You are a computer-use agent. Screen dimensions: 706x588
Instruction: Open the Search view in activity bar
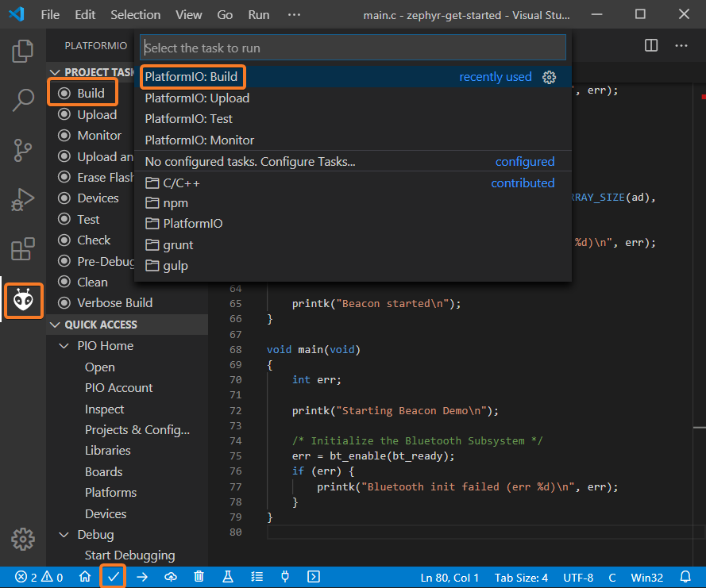(x=22, y=99)
